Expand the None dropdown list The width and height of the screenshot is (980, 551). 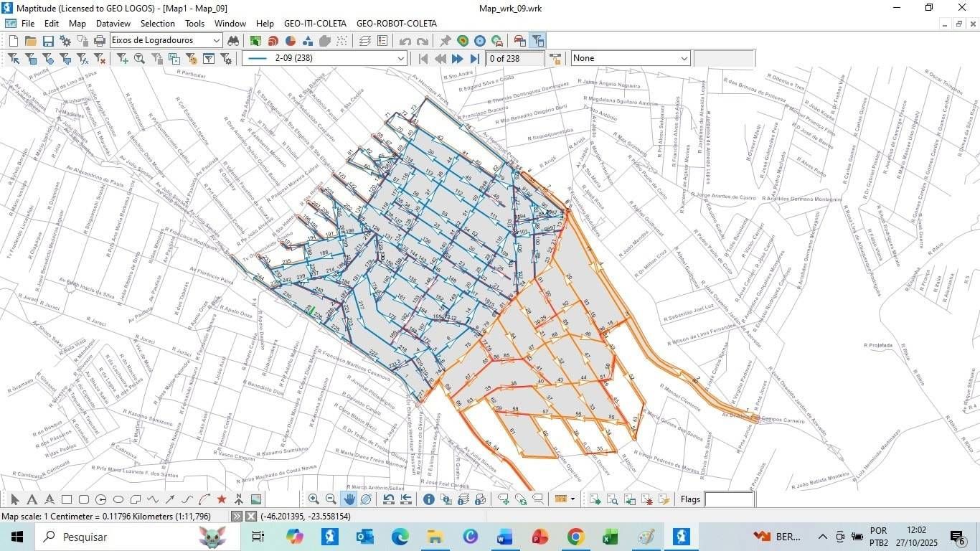(x=684, y=59)
